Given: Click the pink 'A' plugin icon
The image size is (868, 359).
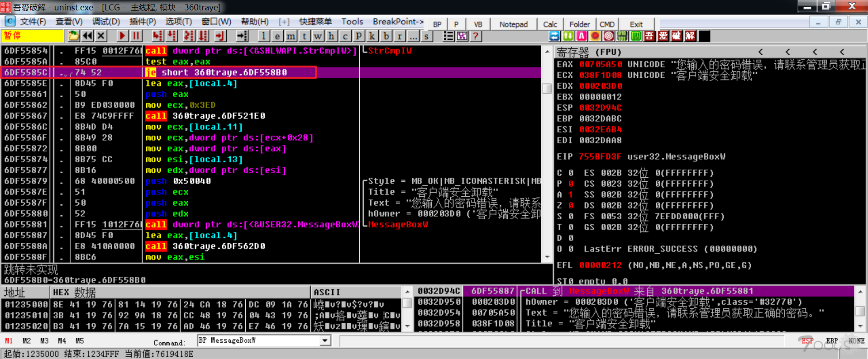Looking at the screenshot, I should click(582, 36).
